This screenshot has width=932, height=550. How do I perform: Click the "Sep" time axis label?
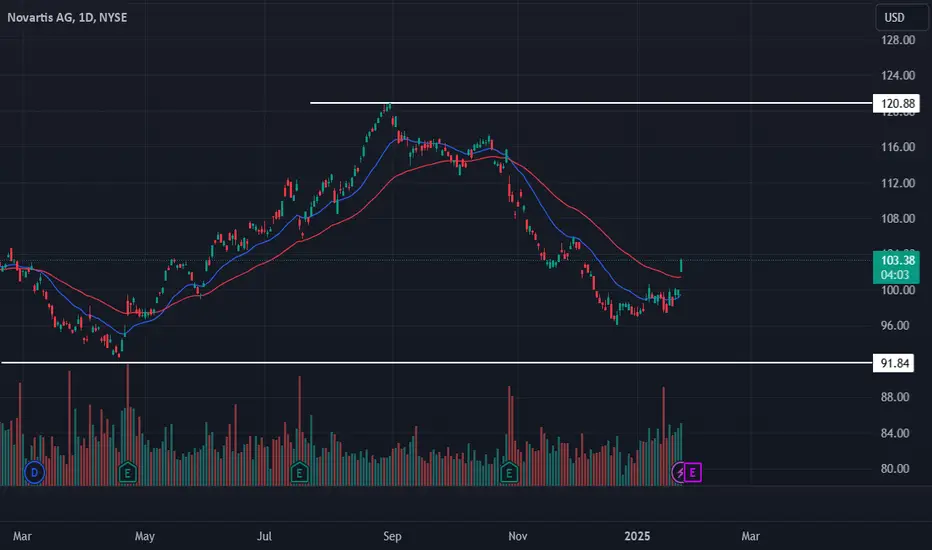392,536
